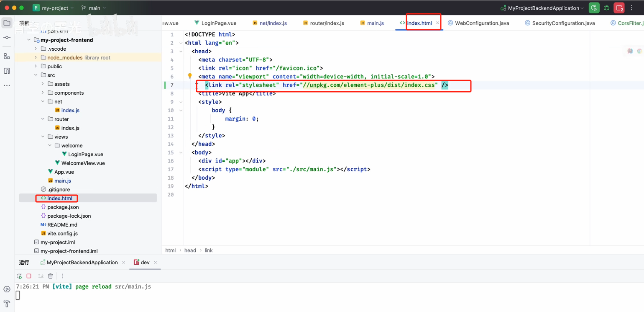The image size is (644, 312).
Task: Start debugging with the bug icon
Action: pyautogui.click(x=607, y=8)
